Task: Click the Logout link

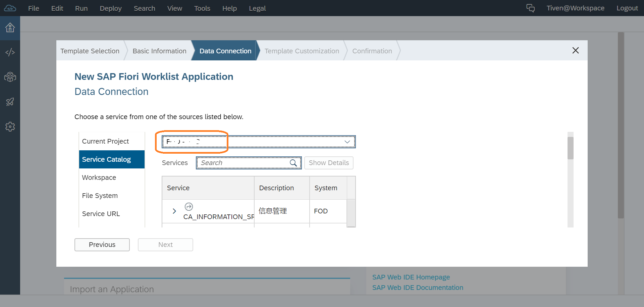Action: (627, 8)
